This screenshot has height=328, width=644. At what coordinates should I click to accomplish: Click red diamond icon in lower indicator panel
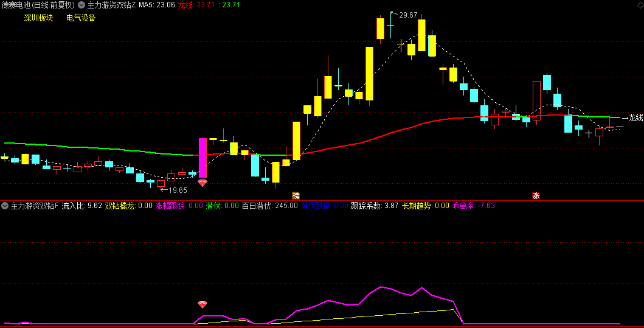[203, 304]
